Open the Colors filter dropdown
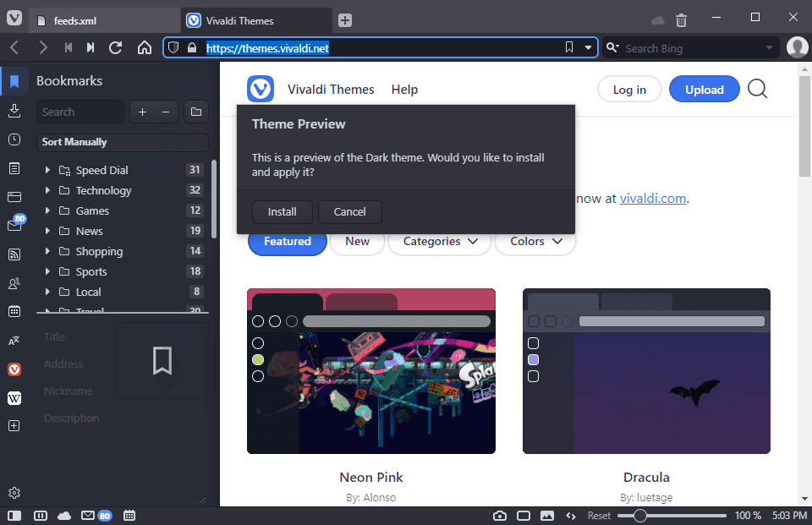Screen dimensions: 812x525 [x=535, y=242]
